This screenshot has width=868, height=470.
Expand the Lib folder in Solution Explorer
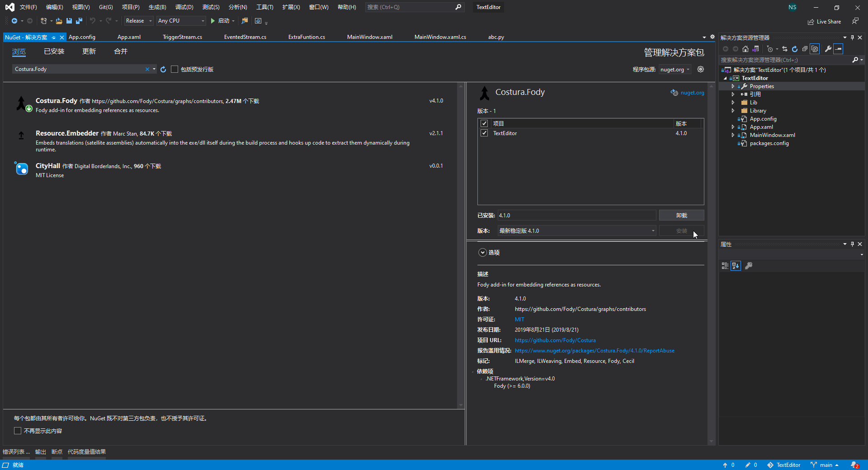[733, 103]
